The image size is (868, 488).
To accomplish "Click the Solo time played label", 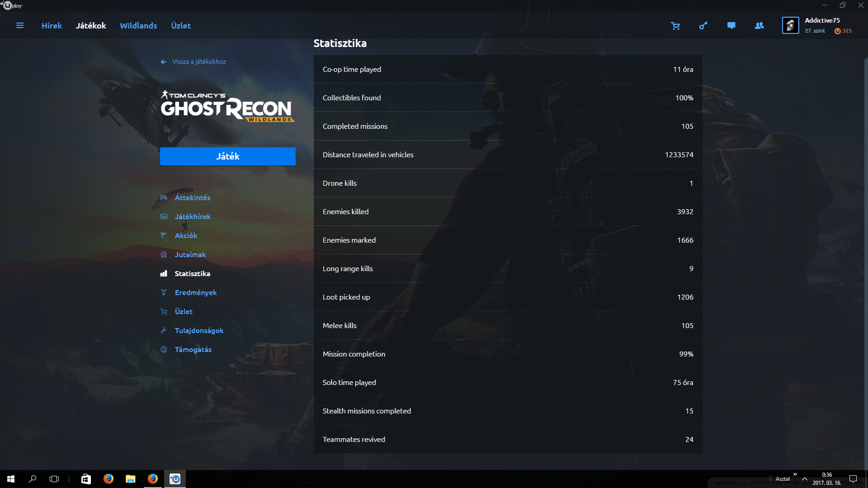I will pos(349,382).
